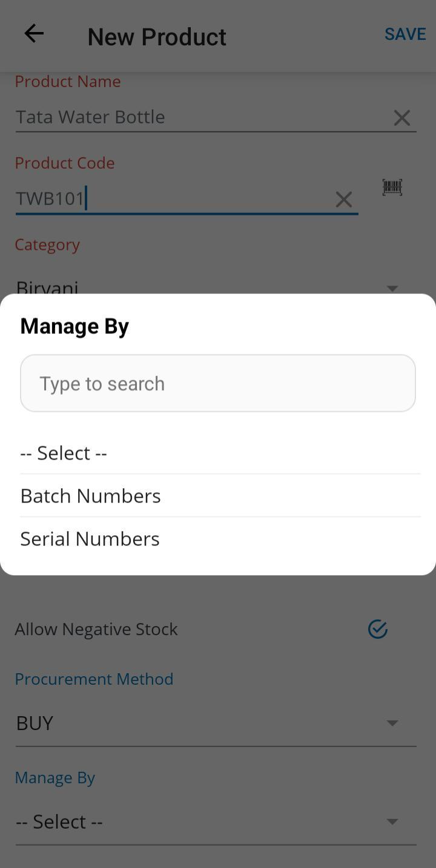Image resolution: width=436 pixels, height=868 pixels.
Task: Toggle the Allow Negative Stock checkmark
Action: [x=378, y=629]
